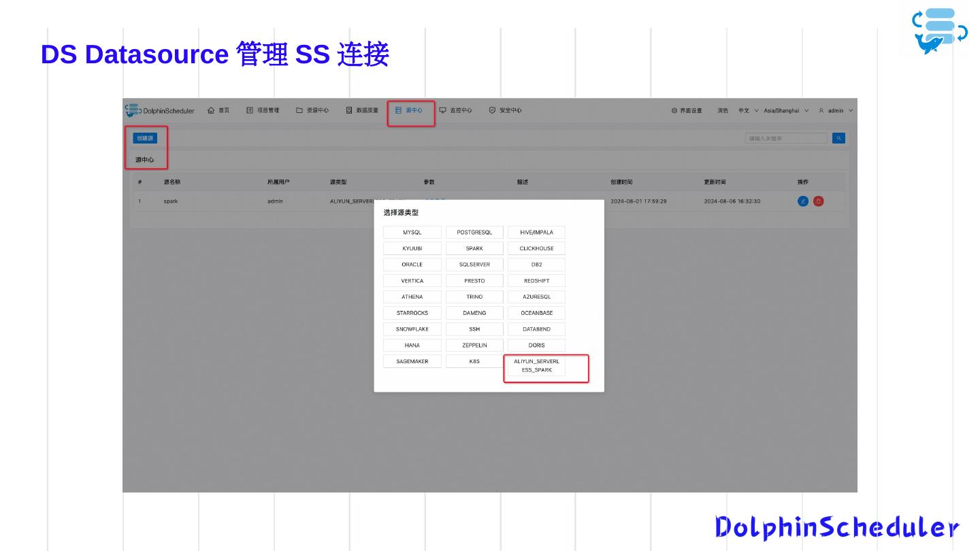Select the DATABEND source type
Screen dimensions: 980x551
[x=536, y=329]
